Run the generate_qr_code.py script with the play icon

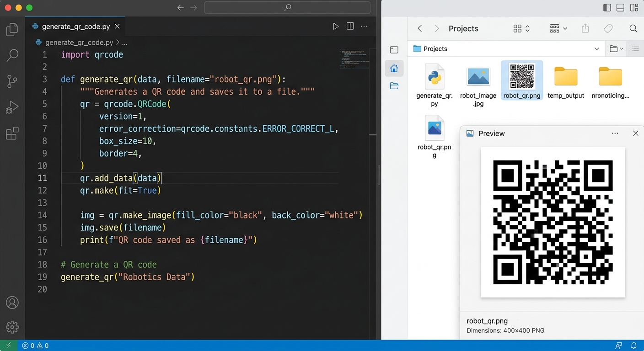coord(336,26)
